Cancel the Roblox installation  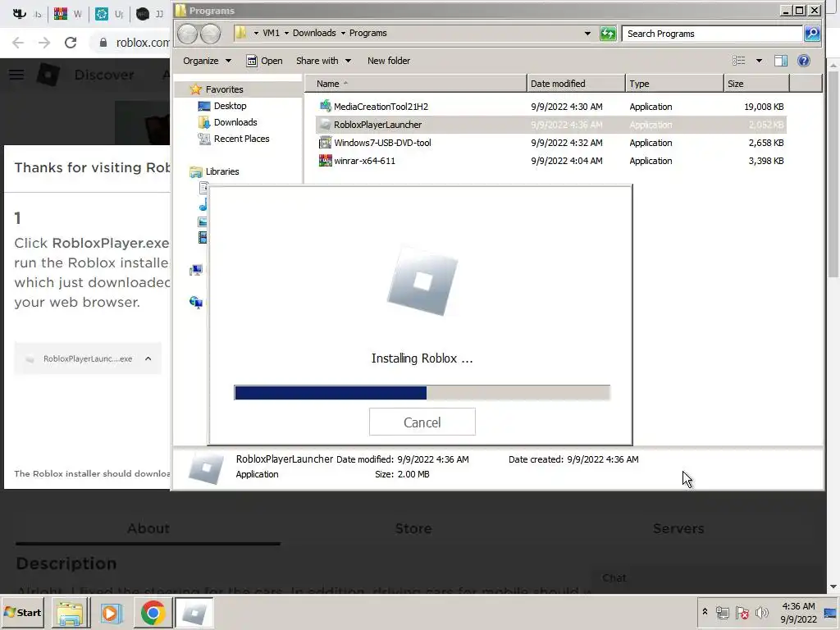pyautogui.click(x=422, y=422)
